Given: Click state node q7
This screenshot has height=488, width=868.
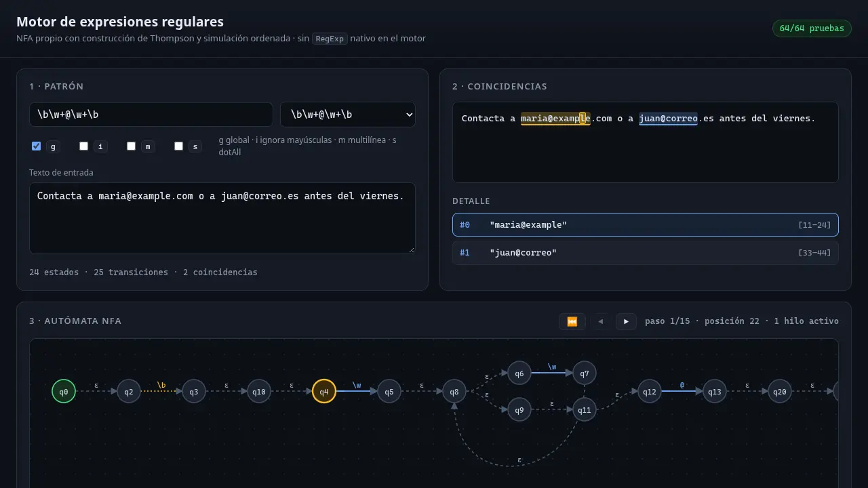Looking at the screenshot, I should click(585, 373).
